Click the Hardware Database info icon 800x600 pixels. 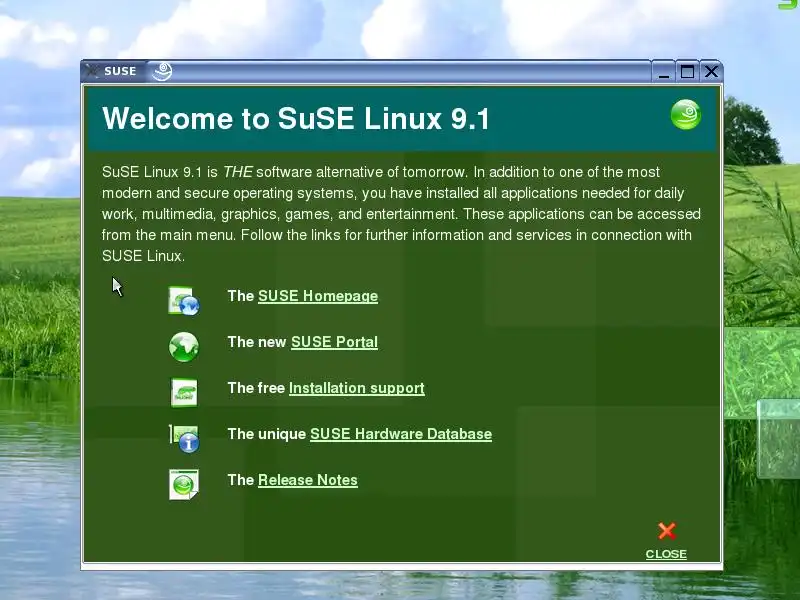[184, 438]
